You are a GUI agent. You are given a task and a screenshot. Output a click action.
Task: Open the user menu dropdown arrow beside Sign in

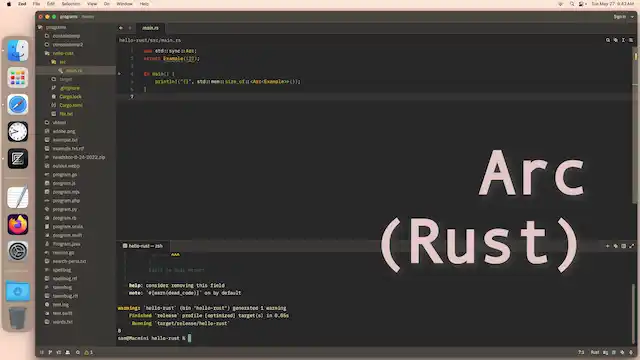click(x=632, y=17)
